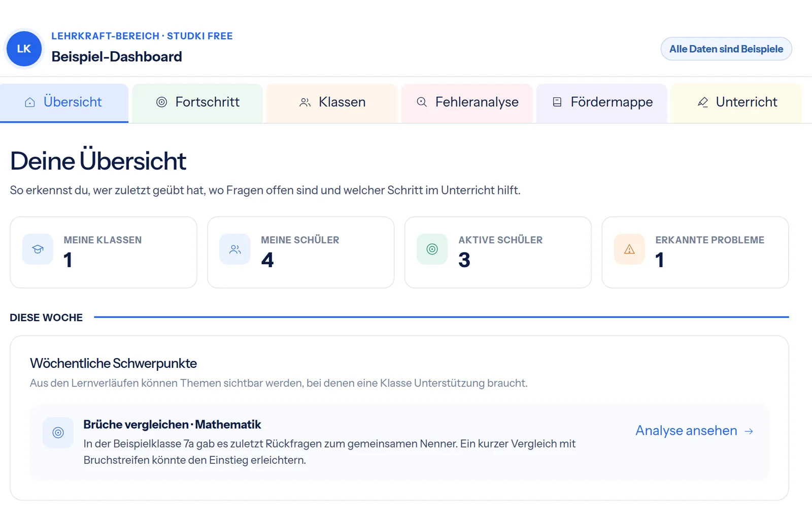Click the magnifier icon in Fehleranalyse tab
The width and height of the screenshot is (812, 508).
coord(422,102)
